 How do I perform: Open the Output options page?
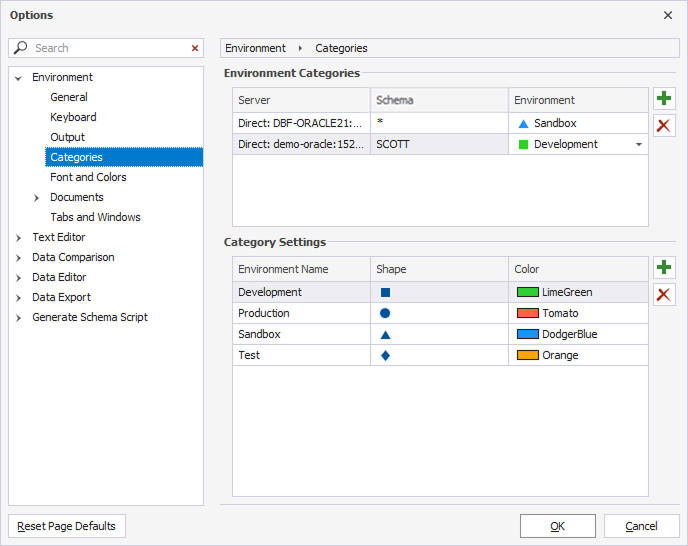(68, 137)
